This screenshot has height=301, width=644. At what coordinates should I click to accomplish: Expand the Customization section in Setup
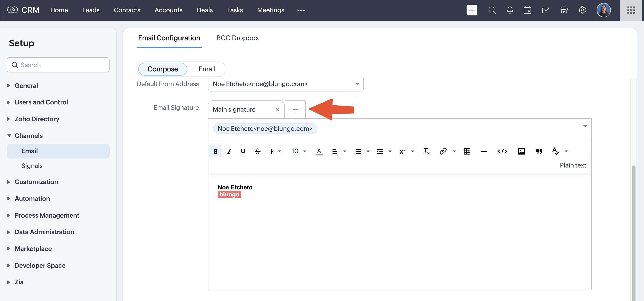coord(36,182)
